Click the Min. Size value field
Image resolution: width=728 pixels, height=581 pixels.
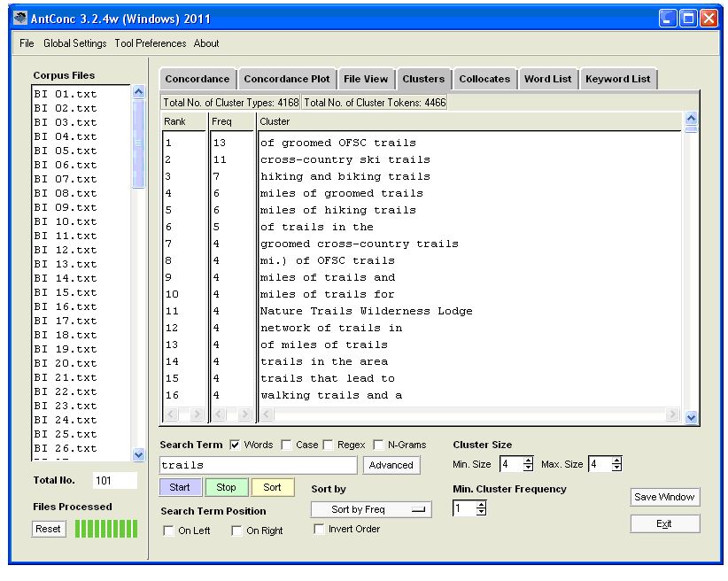coord(511,464)
